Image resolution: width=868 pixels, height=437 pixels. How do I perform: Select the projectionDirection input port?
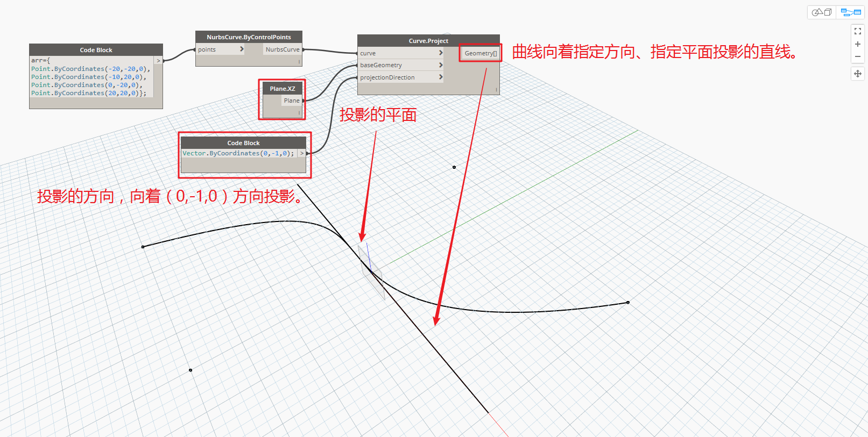[401, 77]
